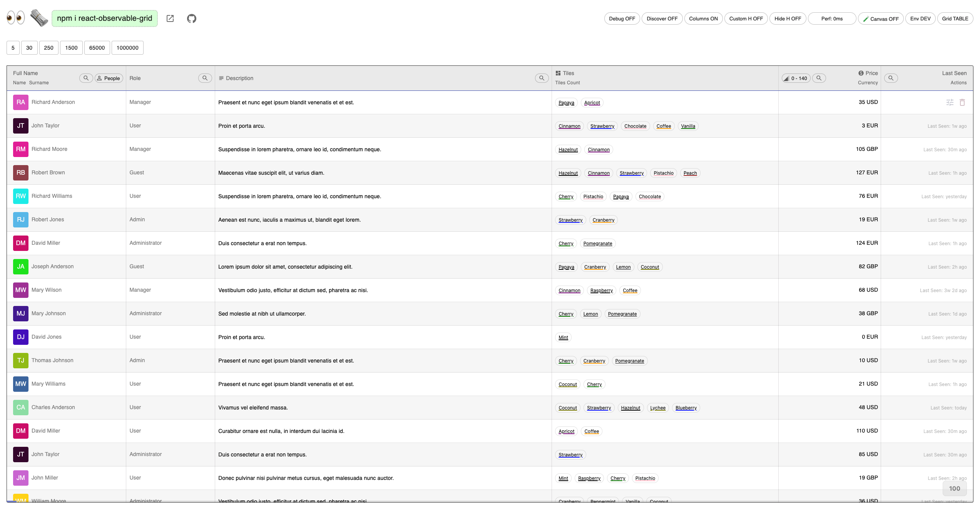The width and height of the screenshot is (980, 508).
Task: Click the search icon in Full Name column
Action: click(86, 78)
